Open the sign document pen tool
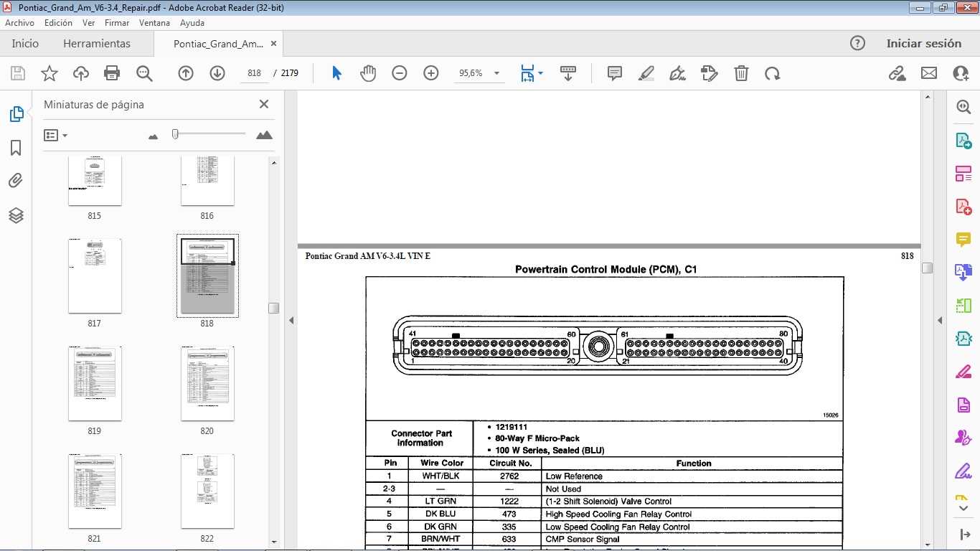This screenshot has width=980, height=551. pyautogui.click(x=677, y=73)
